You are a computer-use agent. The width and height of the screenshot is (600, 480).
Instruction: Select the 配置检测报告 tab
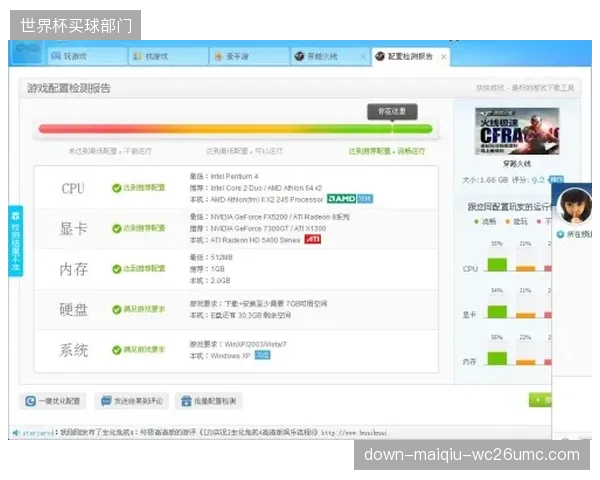click(x=409, y=57)
